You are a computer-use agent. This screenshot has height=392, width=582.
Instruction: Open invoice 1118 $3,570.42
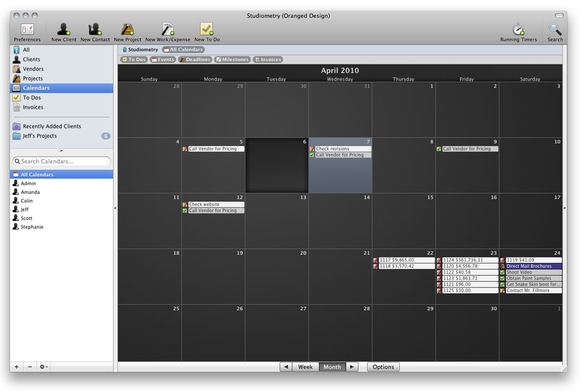pyautogui.click(x=406, y=266)
